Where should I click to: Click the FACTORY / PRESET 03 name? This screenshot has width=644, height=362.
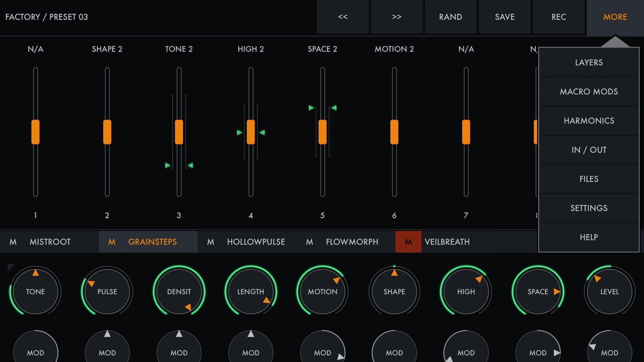(x=46, y=17)
